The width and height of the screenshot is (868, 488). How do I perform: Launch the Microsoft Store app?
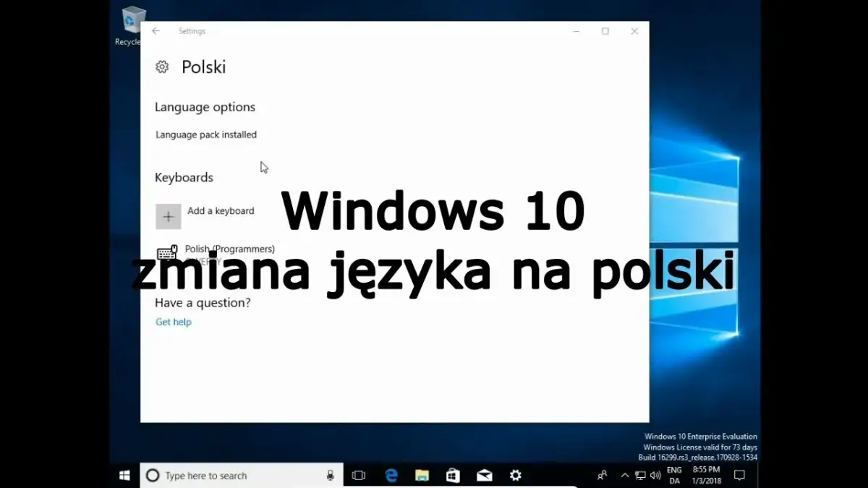[453, 475]
